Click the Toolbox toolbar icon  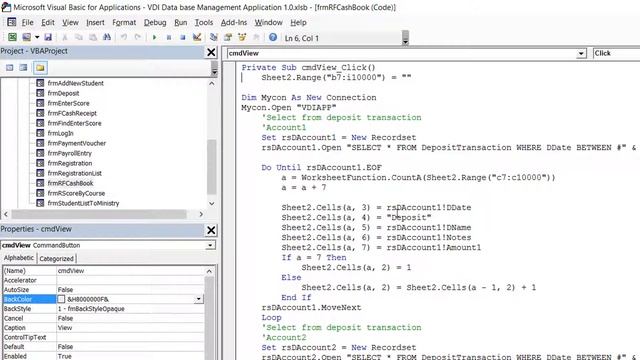coord(256,38)
